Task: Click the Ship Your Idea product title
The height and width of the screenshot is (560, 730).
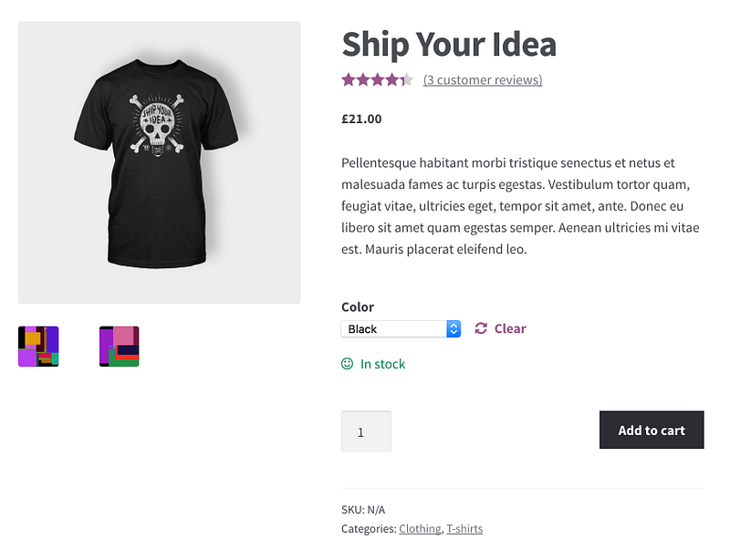Action: click(448, 44)
